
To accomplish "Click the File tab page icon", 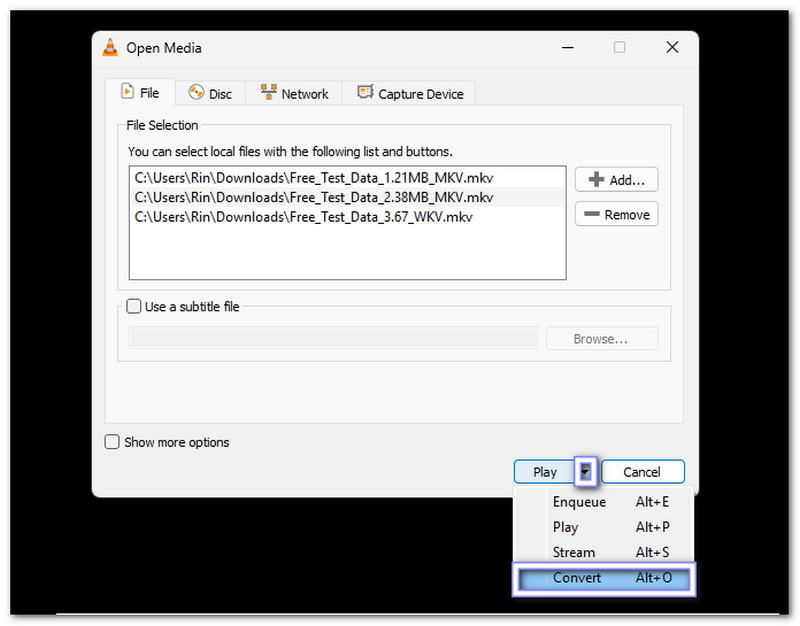I will pos(127,92).
